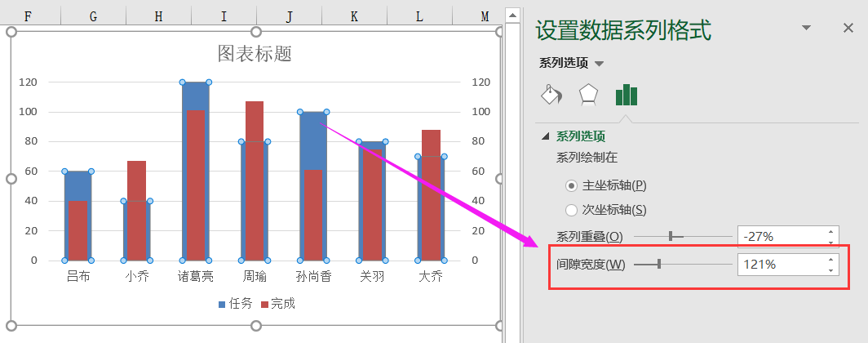The width and height of the screenshot is (868, 343).
Task: Increase 系列重叠 with the up spinner
Action: (x=831, y=232)
